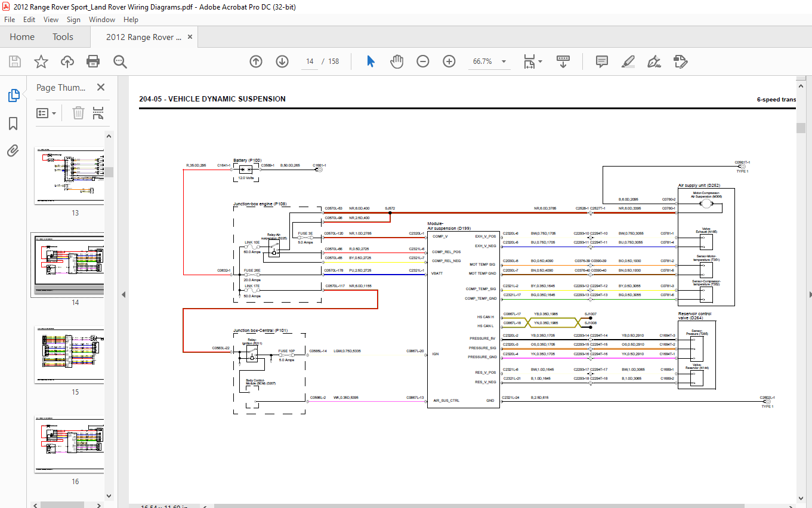Zoom in with plus button

tap(449, 61)
